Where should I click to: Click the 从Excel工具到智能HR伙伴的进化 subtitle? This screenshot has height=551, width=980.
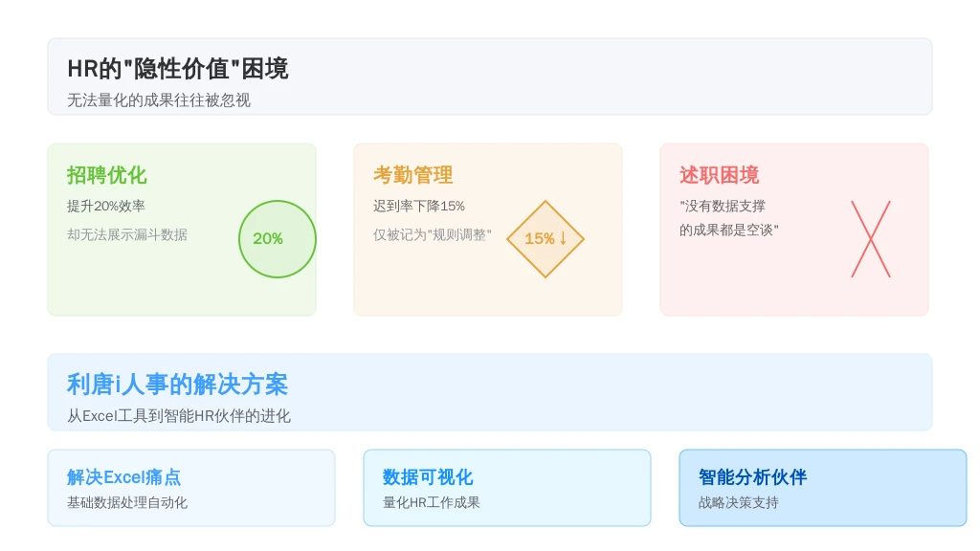[x=179, y=416]
